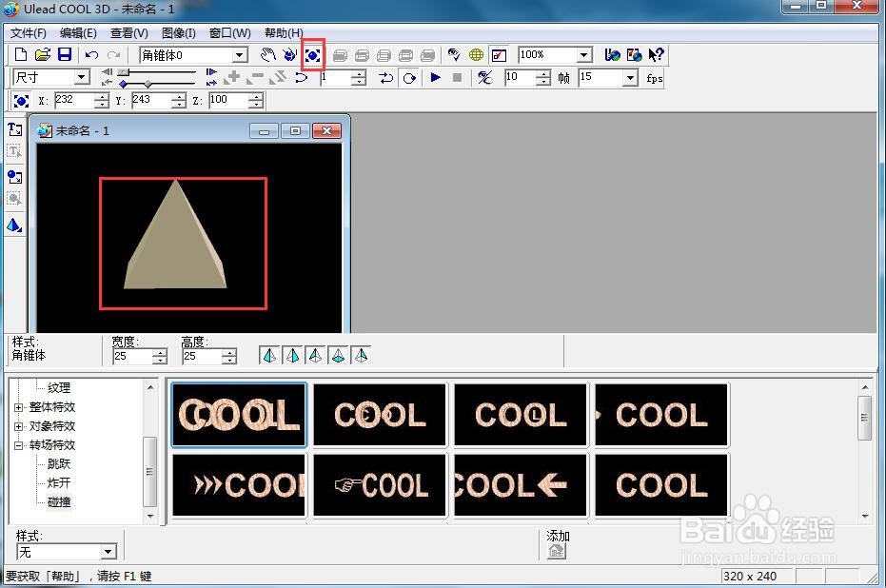886x588 pixels.
Task: Open the 样式 无 dropdown at bottom
Action: click(108, 552)
